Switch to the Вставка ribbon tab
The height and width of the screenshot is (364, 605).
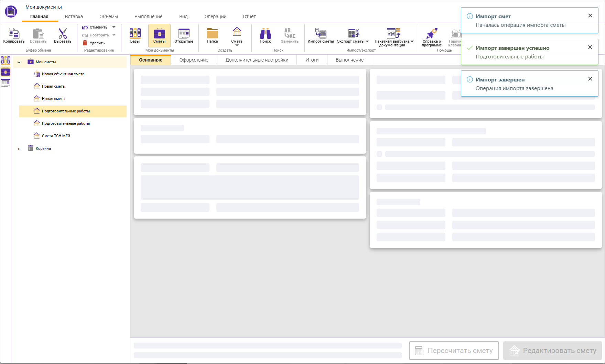point(74,16)
